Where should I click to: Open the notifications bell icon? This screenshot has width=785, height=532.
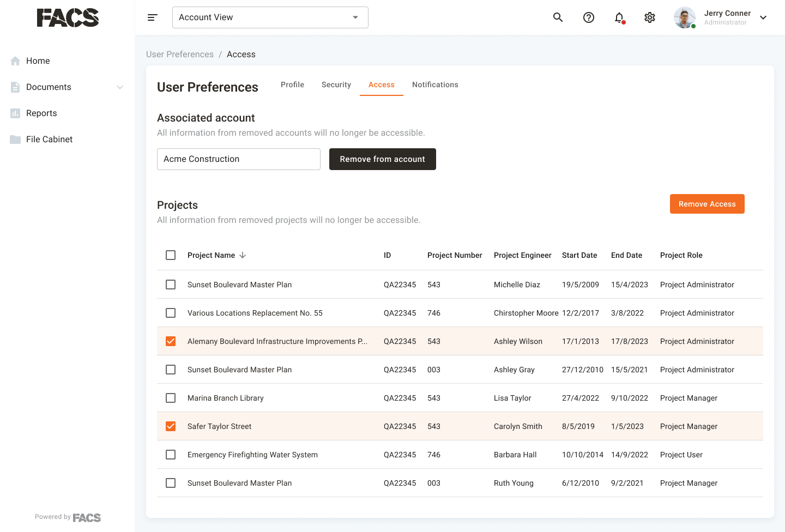619,17
